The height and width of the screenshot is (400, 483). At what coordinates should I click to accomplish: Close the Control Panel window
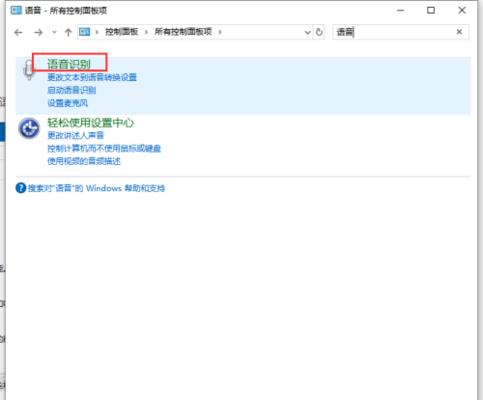(462, 10)
